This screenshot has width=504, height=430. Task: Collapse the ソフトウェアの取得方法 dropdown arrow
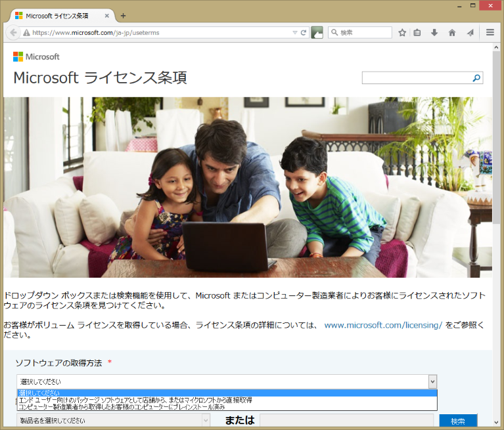pyautogui.click(x=432, y=381)
